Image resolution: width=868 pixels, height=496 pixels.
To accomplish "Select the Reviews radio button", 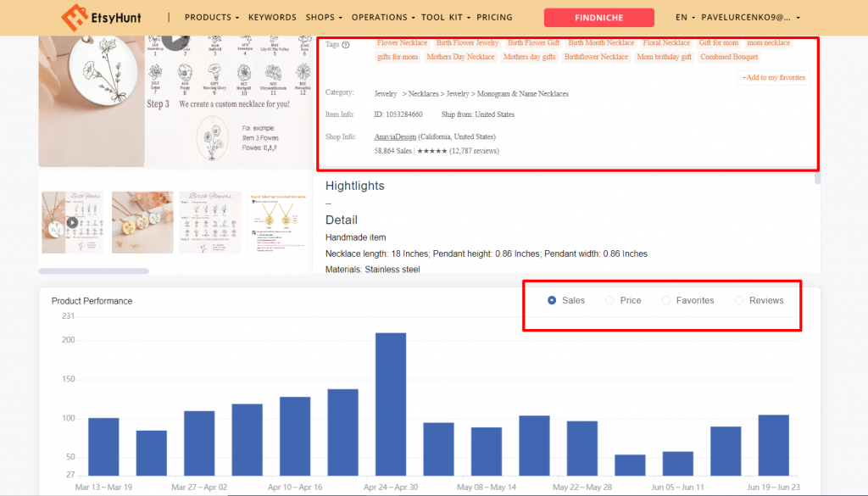I will (739, 300).
